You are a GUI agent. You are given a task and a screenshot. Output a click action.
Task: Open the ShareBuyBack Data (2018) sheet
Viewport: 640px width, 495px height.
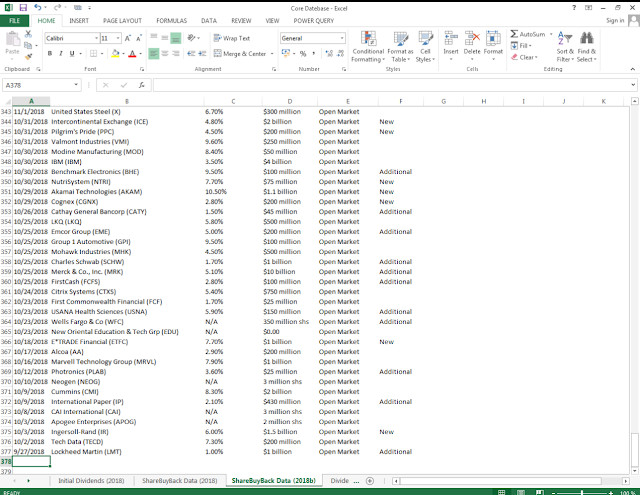click(180, 481)
